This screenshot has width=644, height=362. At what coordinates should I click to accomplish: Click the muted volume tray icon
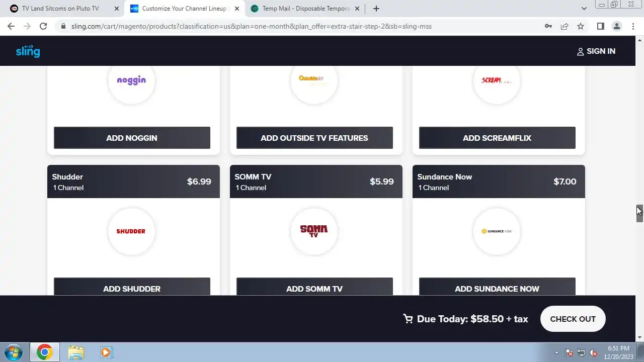click(593, 352)
